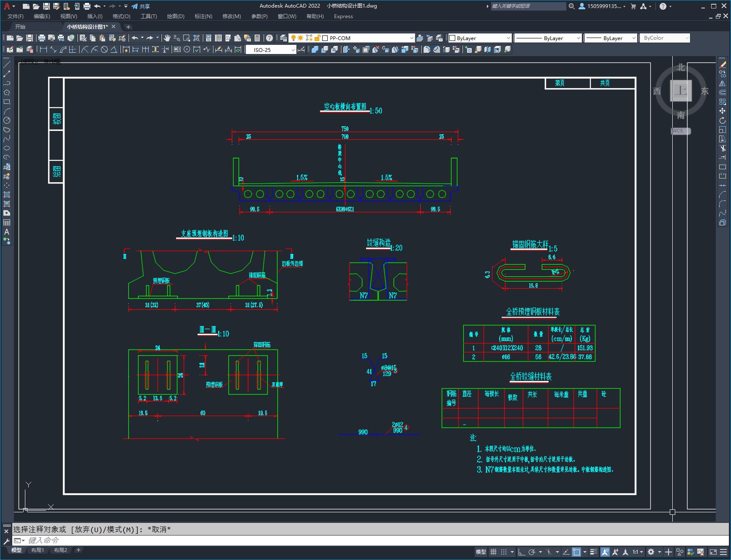Screen dimensions: 731x560
Task: Click the 共享 share button
Action: [141, 6]
